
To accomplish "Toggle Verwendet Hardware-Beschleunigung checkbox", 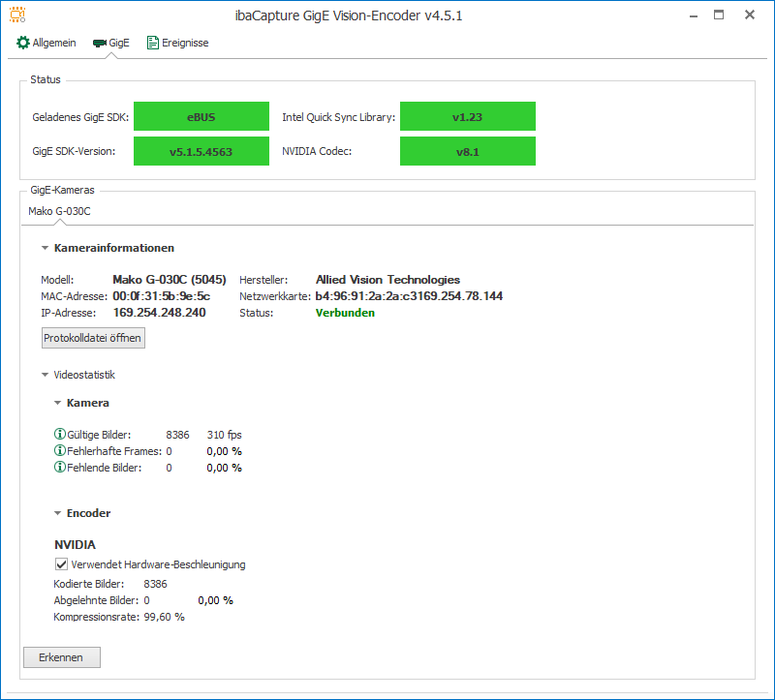I will [61, 564].
